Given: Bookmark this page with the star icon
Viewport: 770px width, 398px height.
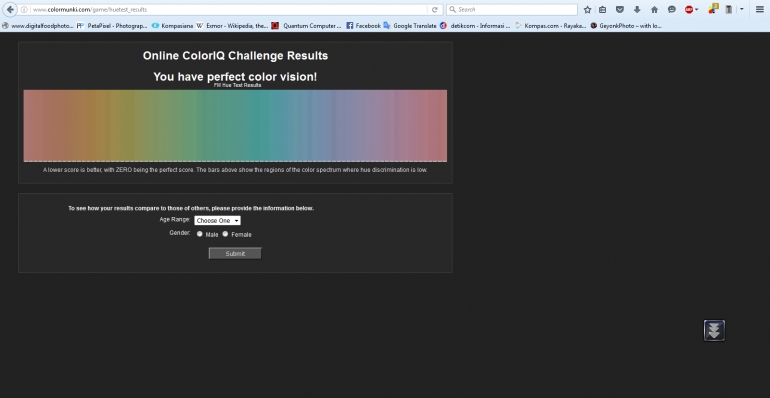Looking at the screenshot, I should 587,9.
